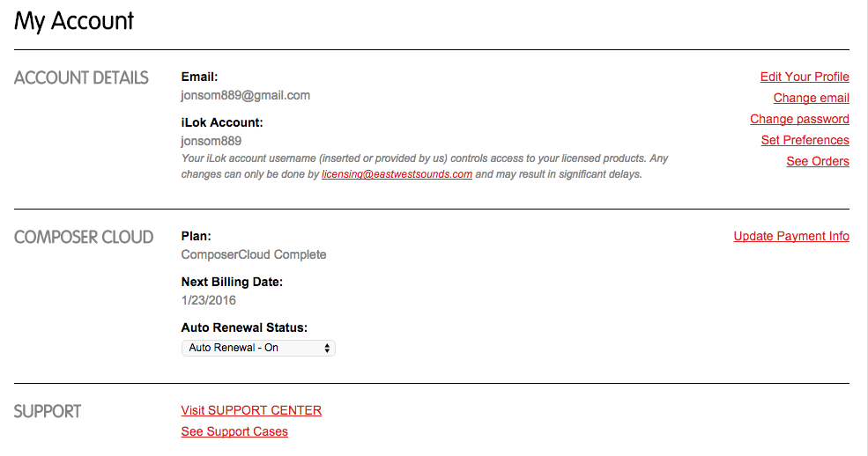
Task: Click the Auto Renewal Status label
Action: (244, 327)
